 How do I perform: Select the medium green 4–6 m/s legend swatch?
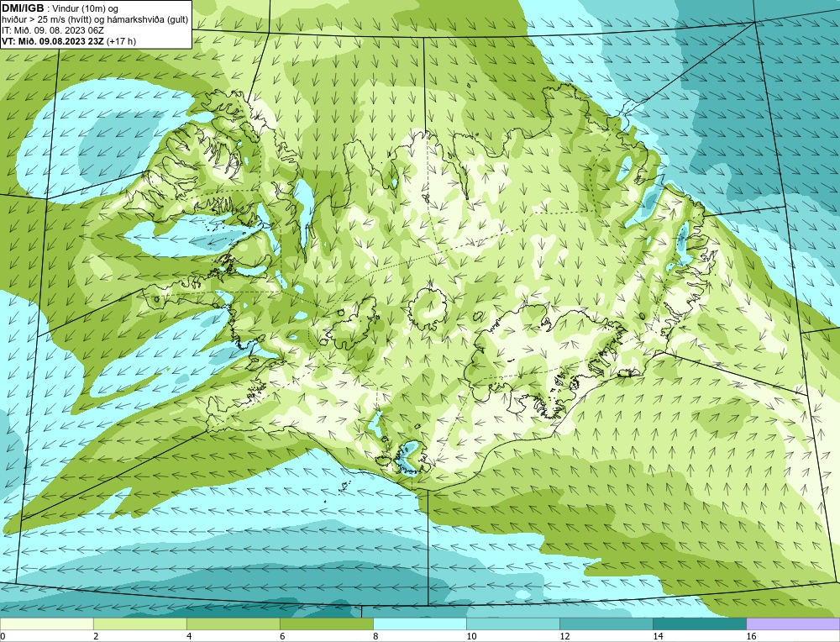click(233, 624)
